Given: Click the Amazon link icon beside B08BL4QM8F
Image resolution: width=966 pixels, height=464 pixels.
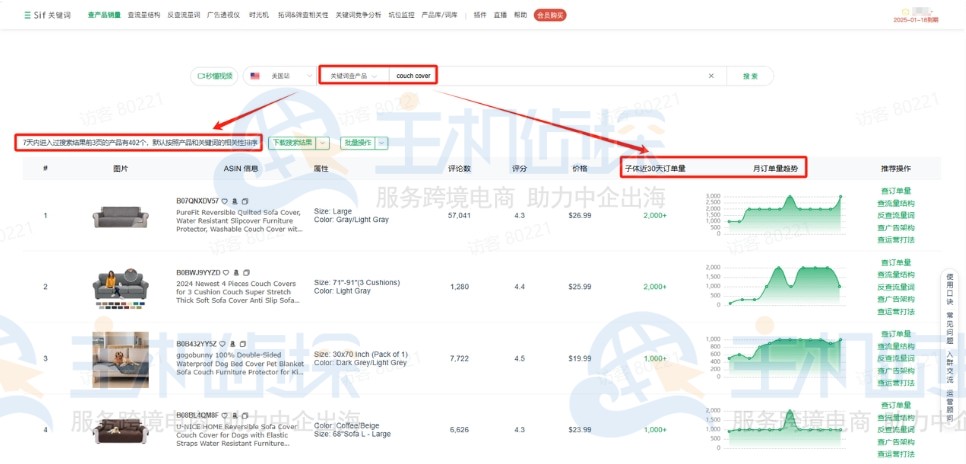Looking at the screenshot, I should coord(235,415).
